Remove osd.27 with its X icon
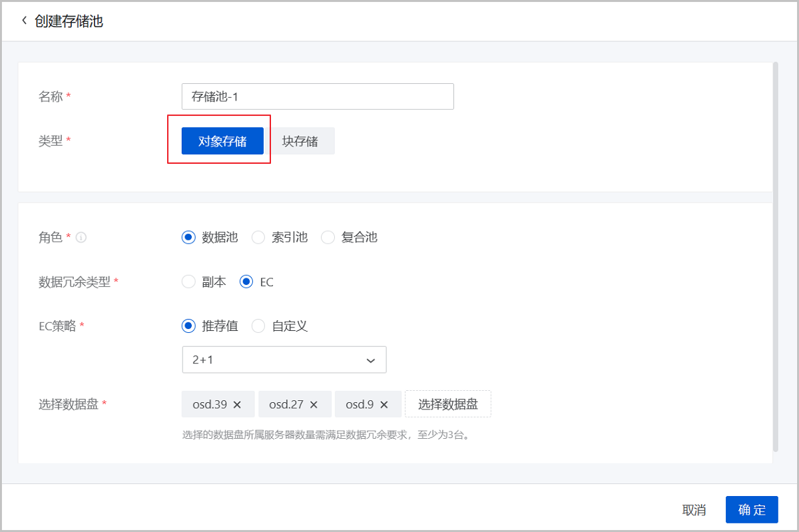 (x=314, y=404)
